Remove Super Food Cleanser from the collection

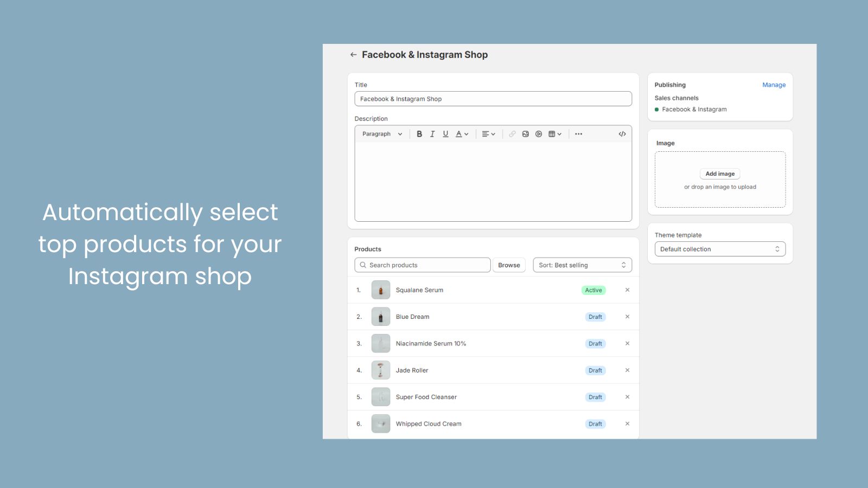(627, 397)
